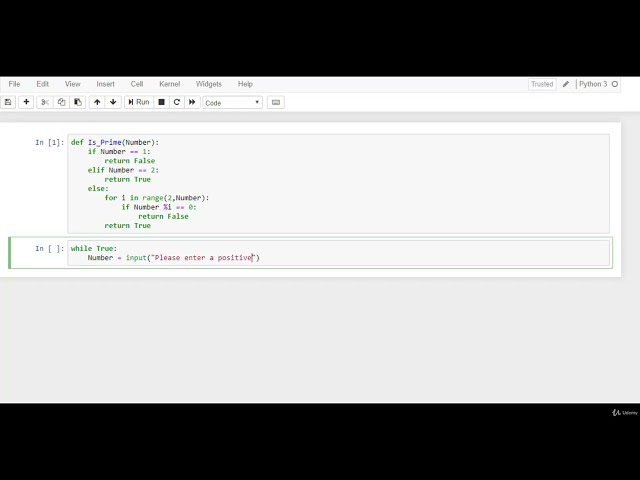Open the Help menu

pos(245,84)
